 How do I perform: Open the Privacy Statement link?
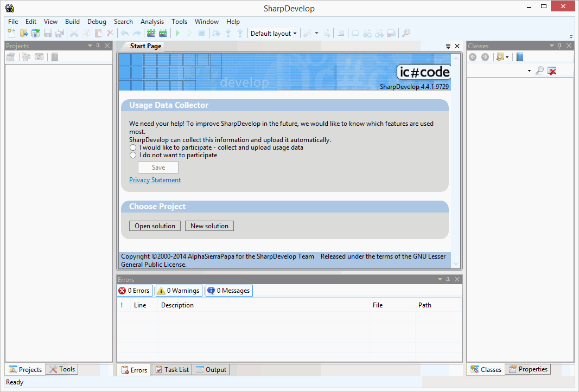click(155, 180)
